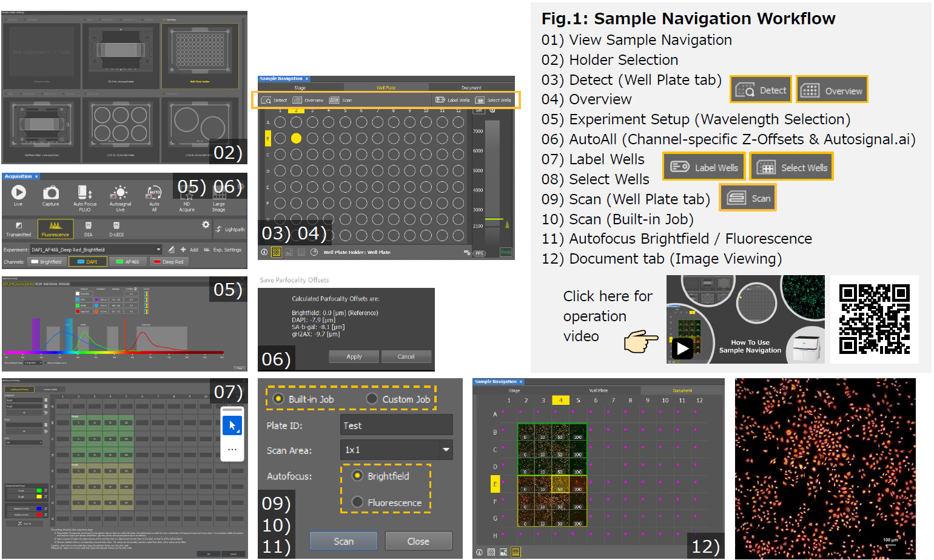Select Fluorescence mode
Screen dimensions: 934x560
55,228
